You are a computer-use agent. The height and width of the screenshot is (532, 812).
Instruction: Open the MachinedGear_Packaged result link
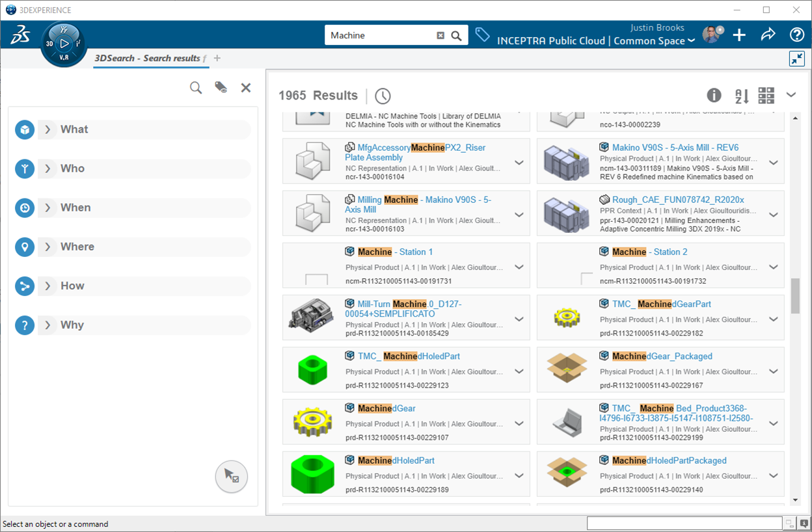[x=662, y=356]
